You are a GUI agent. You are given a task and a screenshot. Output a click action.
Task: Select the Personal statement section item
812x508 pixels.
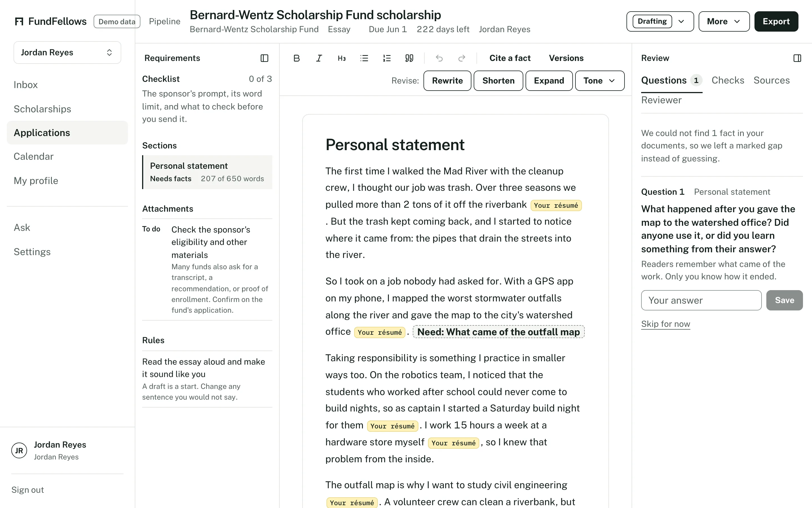point(207,172)
